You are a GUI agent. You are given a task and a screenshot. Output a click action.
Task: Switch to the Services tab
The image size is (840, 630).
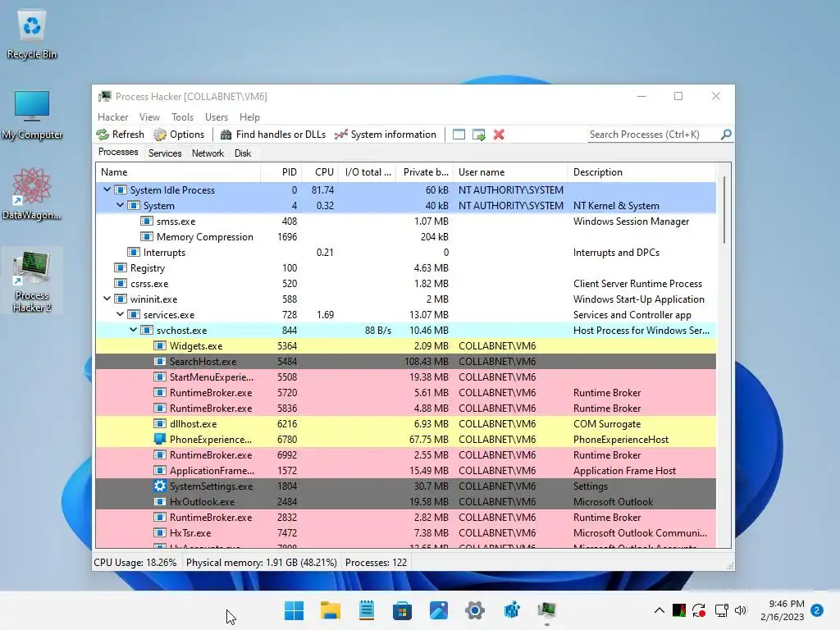tap(165, 153)
